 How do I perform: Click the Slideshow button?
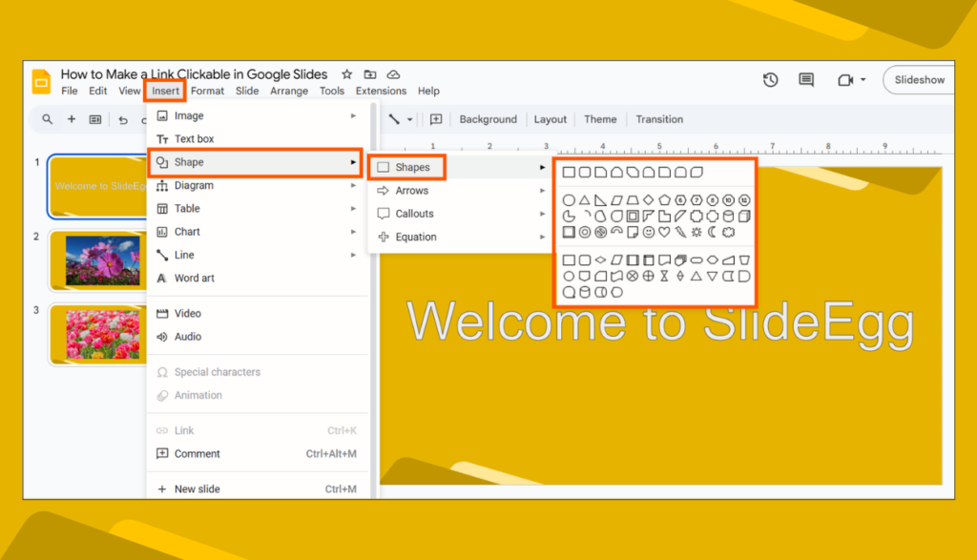coord(918,79)
